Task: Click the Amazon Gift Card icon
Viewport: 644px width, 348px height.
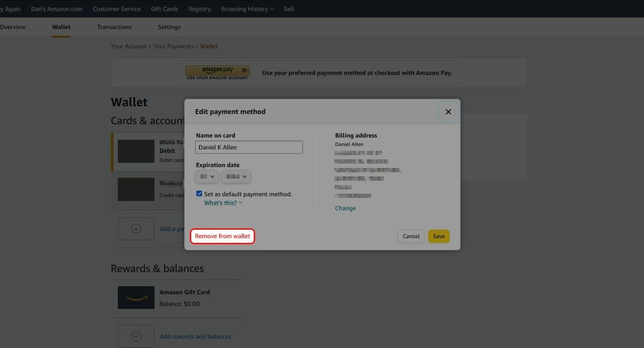Action: pyautogui.click(x=136, y=298)
